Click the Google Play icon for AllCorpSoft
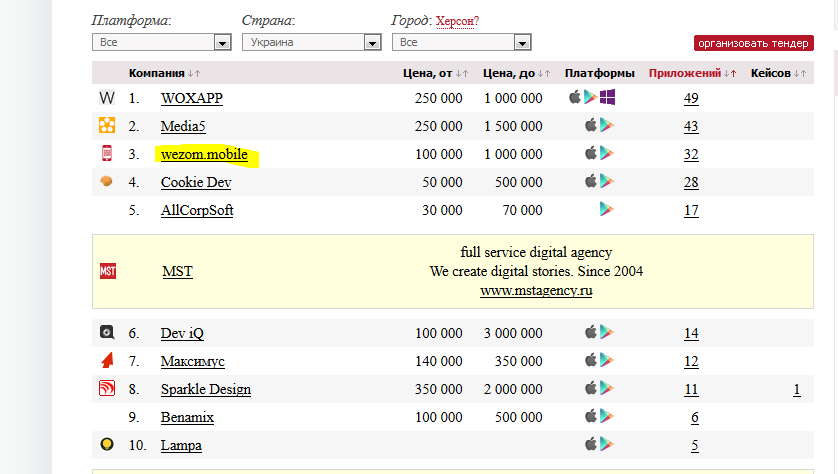Viewport: 838px width, 474px height. tap(606, 209)
